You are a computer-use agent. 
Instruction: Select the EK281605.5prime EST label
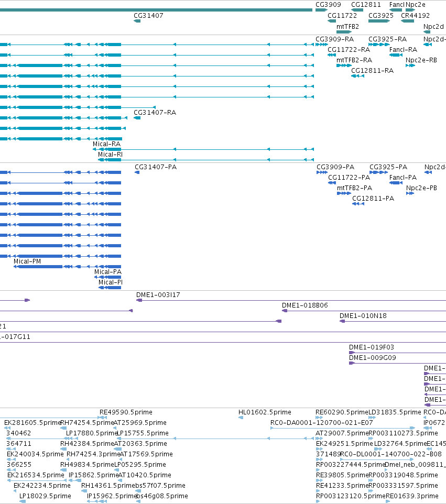(x=32, y=422)
